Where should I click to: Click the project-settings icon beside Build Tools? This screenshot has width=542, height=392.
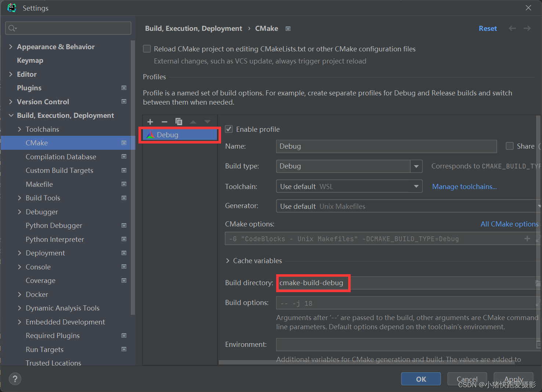pyautogui.click(x=124, y=198)
